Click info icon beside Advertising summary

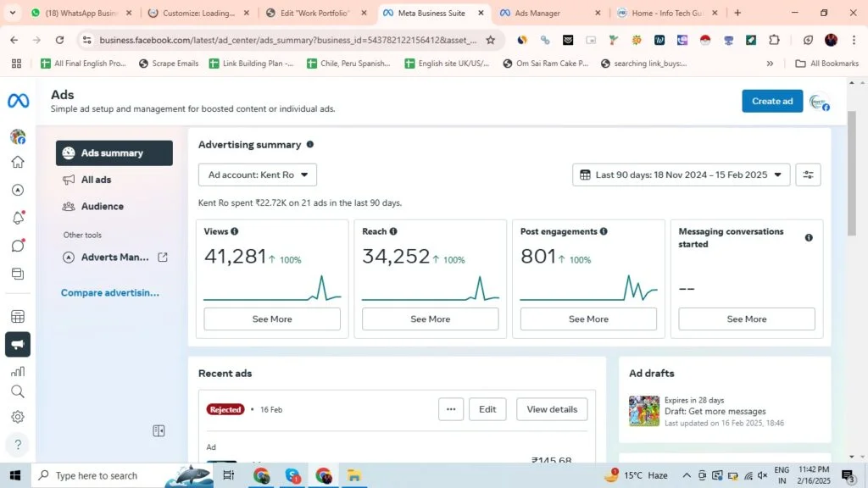click(x=309, y=145)
